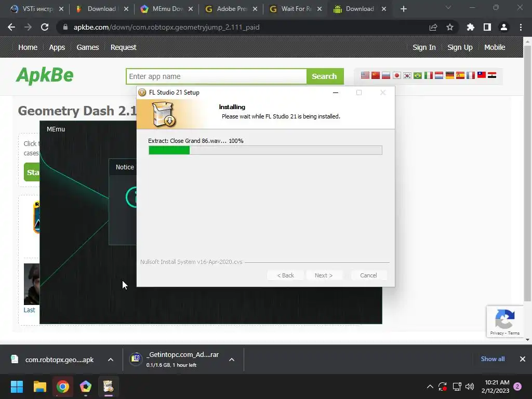Select the Egypt flag language
This screenshot has width=532, height=399.
492,75
